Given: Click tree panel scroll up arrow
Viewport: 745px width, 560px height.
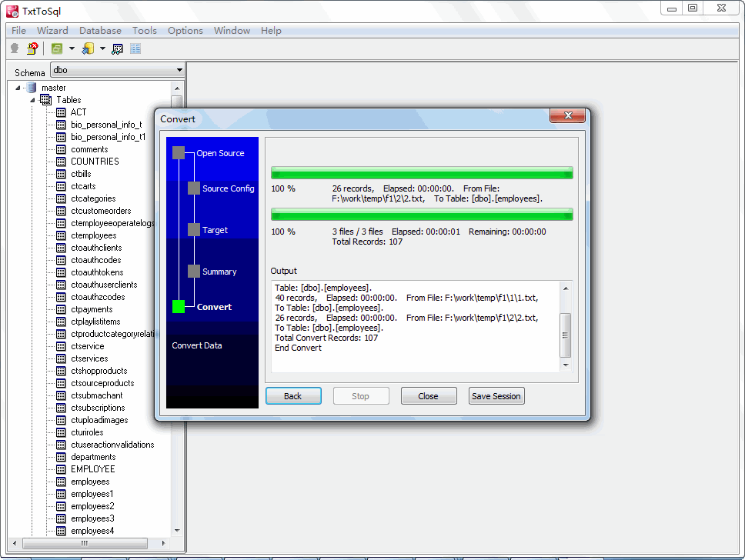Looking at the screenshot, I should (177, 88).
